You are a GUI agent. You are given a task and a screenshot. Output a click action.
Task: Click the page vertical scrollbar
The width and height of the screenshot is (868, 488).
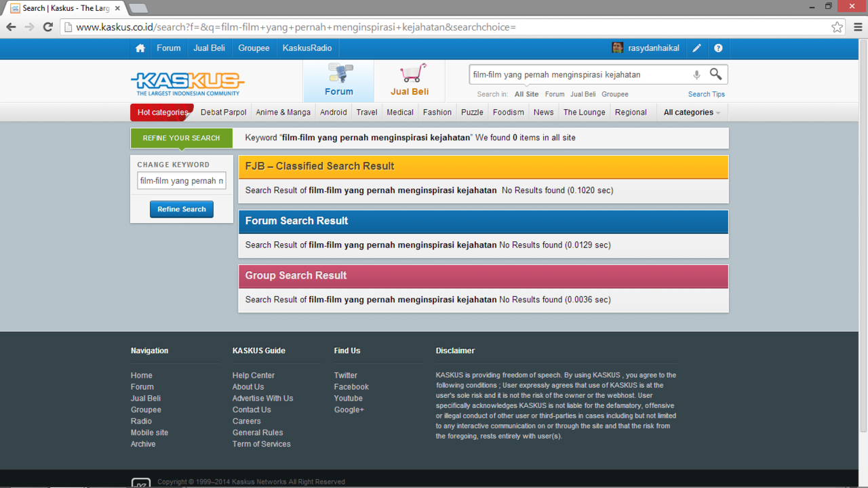863,237
